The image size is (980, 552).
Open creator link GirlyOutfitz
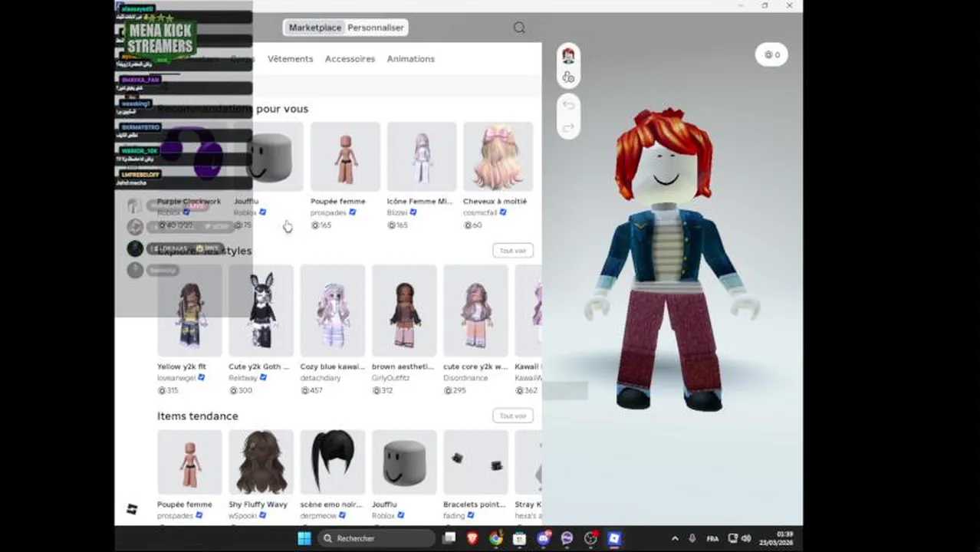(391, 378)
